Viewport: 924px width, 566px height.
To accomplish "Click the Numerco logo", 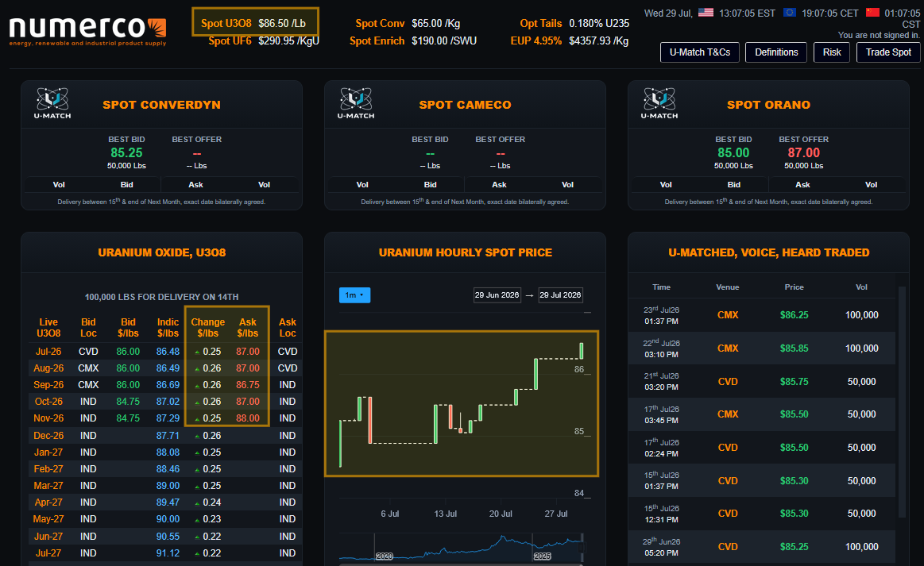I will [88, 31].
